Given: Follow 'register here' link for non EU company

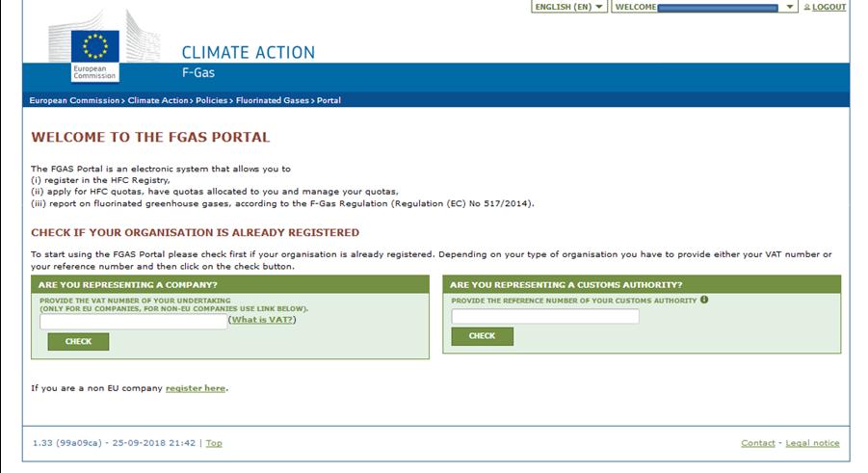Looking at the screenshot, I should (196, 388).
